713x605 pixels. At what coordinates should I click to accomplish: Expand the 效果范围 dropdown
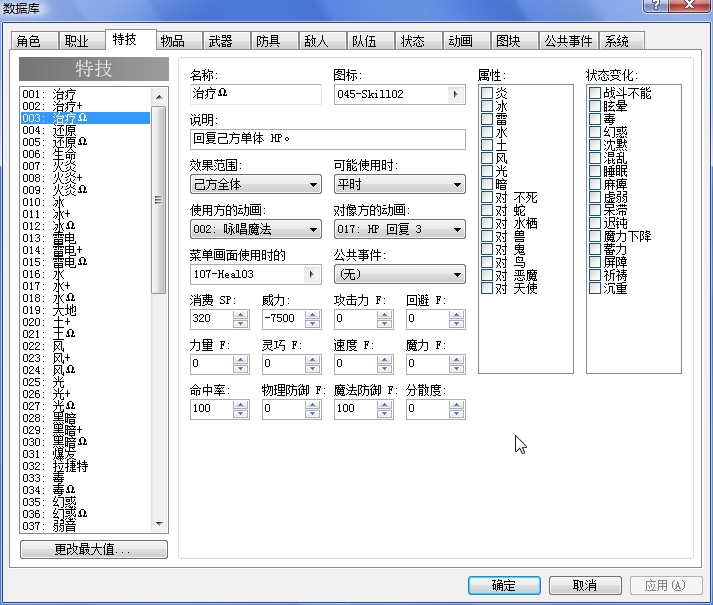pos(256,185)
